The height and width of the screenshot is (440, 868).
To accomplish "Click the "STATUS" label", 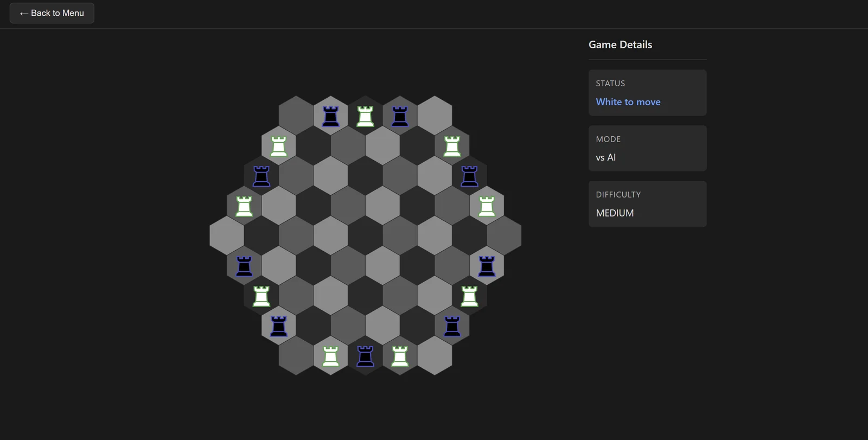I will point(610,84).
